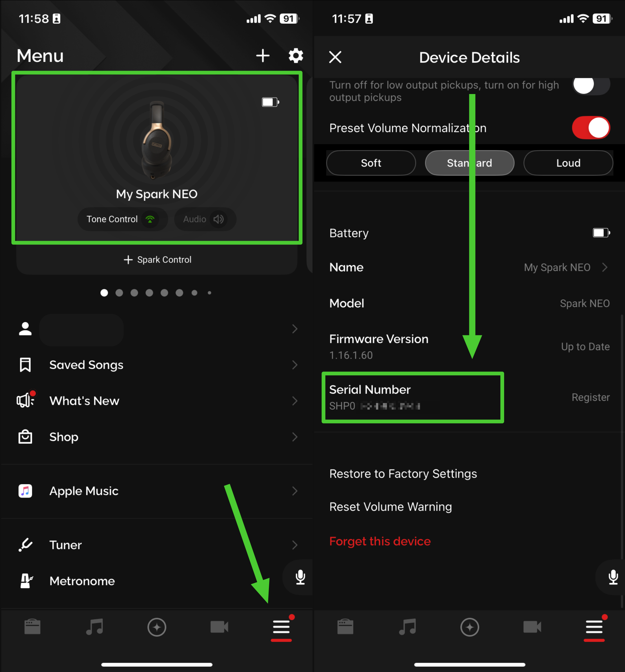Select Loud normalization level
The image size is (625, 672).
click(x=568, y=163)
